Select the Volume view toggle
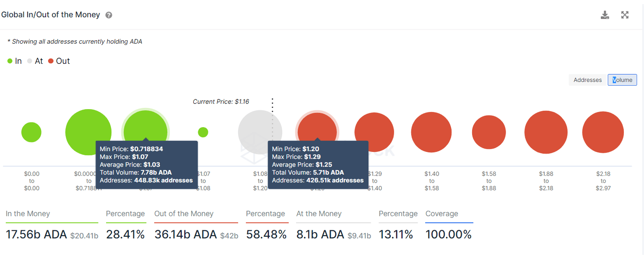Viewport: 644px width, 259px height. [623, 80]
